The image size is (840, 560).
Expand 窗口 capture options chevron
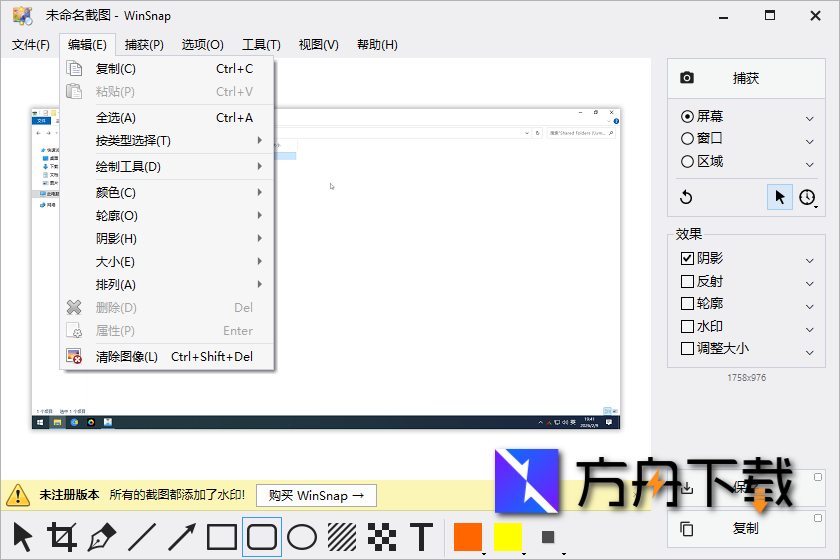coord(810,141)
